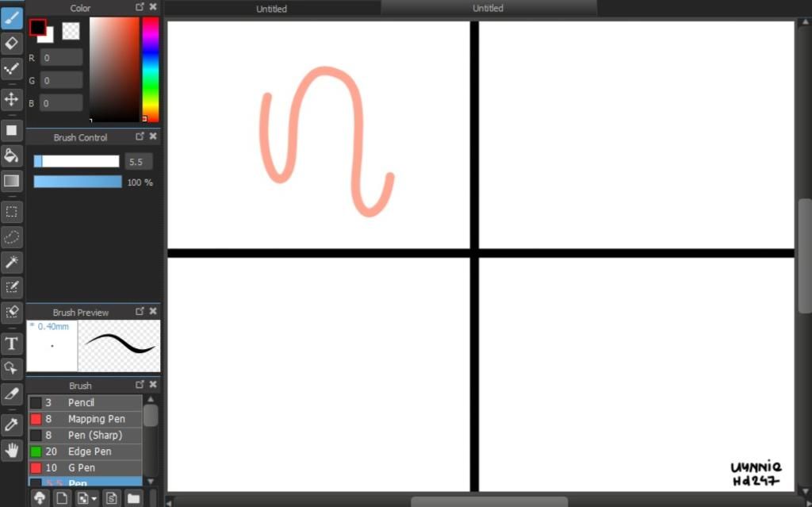
Task: Click the script brush icon
Action: coord(111,498)
